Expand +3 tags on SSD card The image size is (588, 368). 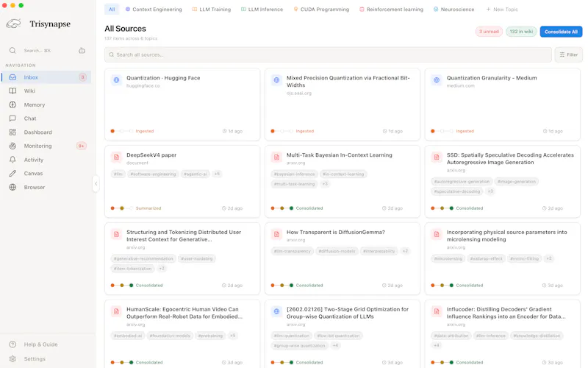point(490,191)
